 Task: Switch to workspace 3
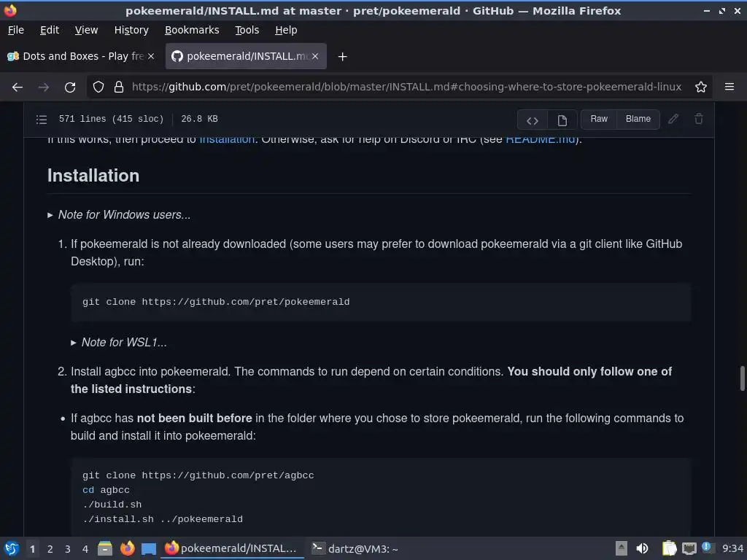click(68, 549)
